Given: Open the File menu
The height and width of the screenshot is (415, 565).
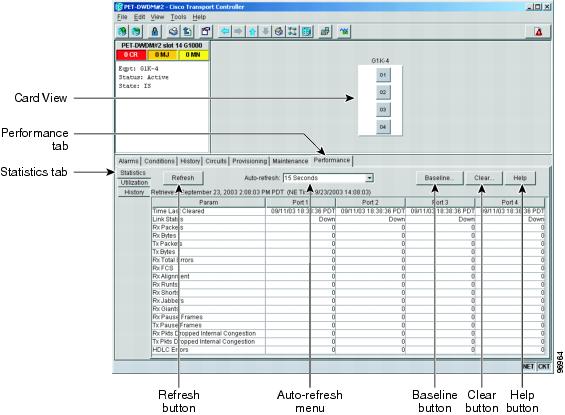Looking at the screenshot, I should (x=122, y=17).
